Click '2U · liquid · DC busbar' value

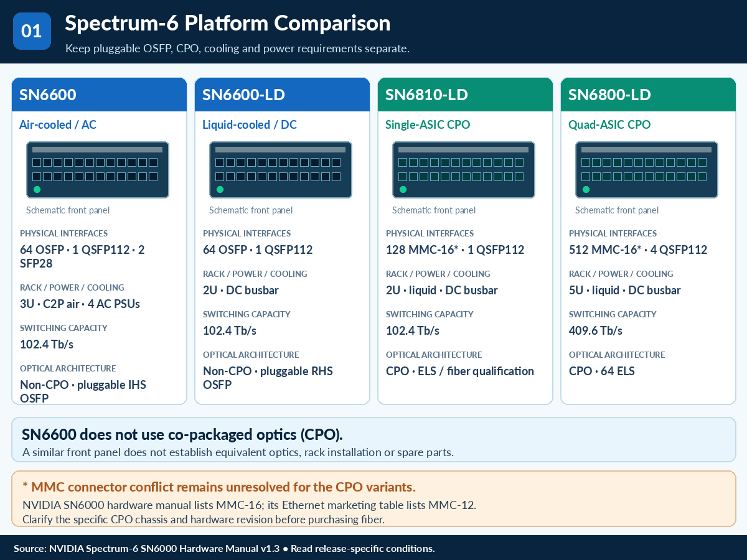[x=442, y=290]
